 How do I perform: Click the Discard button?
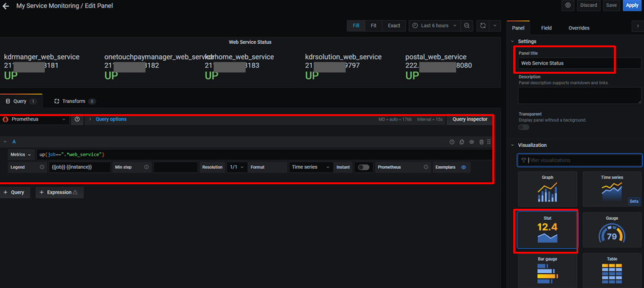click(589, 6)
